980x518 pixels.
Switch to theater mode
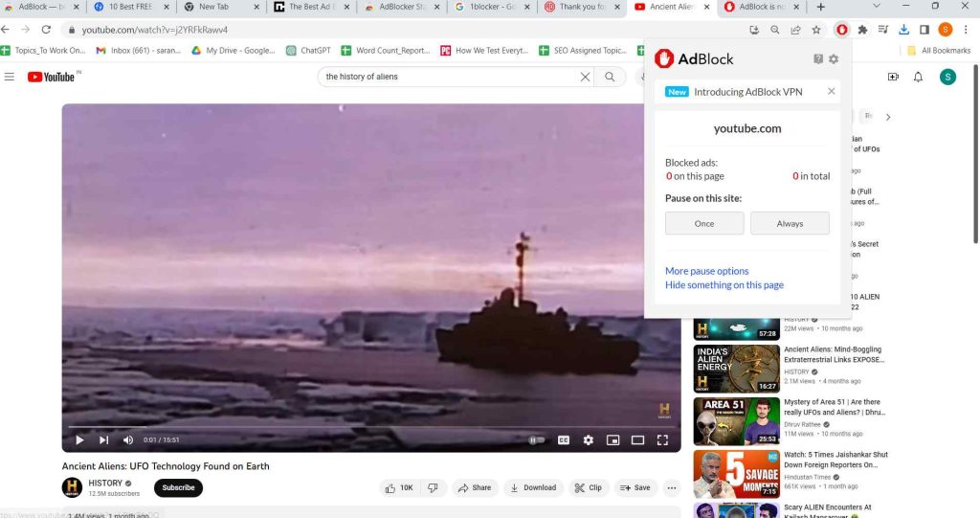coord(637,439)
